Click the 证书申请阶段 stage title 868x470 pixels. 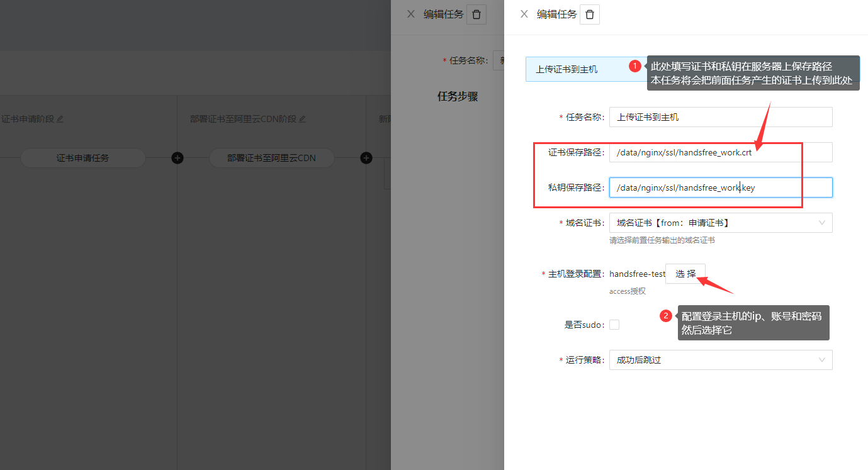28,119
